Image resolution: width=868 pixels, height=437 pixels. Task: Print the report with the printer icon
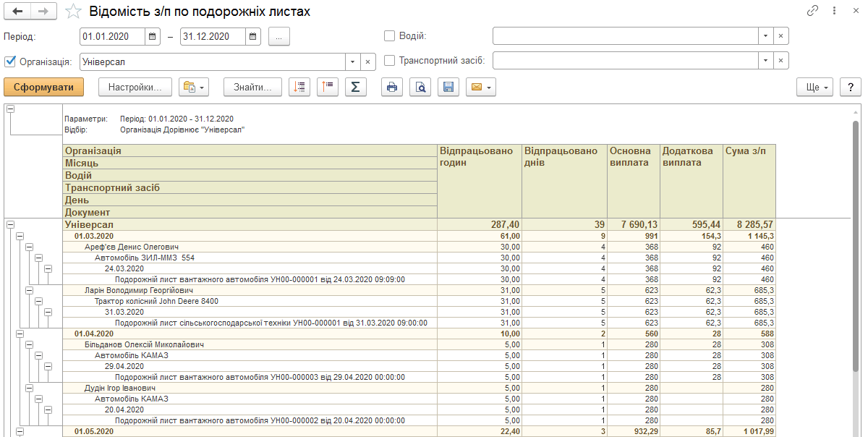coord(392,87)
